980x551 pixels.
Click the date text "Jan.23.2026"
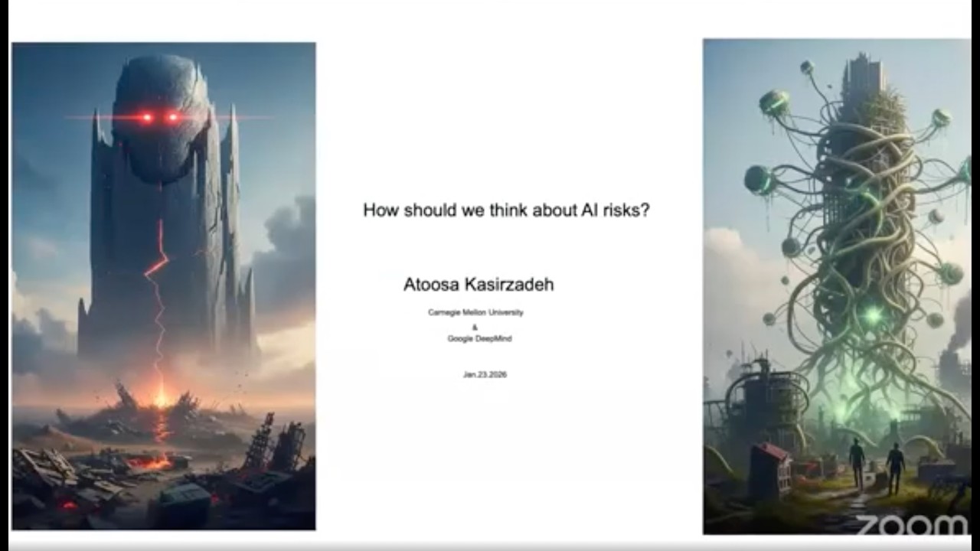click(x=485, y=375)
